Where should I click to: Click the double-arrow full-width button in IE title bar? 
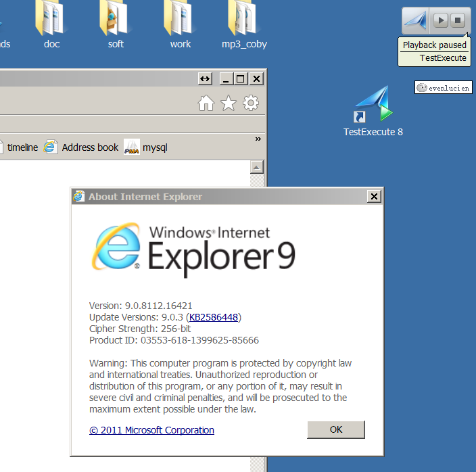pyautogui.click(x=205, y=79)
